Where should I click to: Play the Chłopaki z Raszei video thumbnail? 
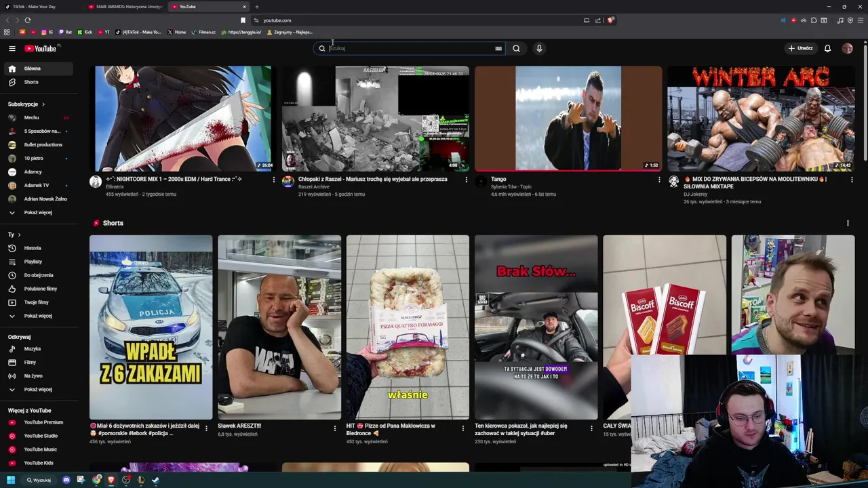pyautogui.click(x=376, y=118)
